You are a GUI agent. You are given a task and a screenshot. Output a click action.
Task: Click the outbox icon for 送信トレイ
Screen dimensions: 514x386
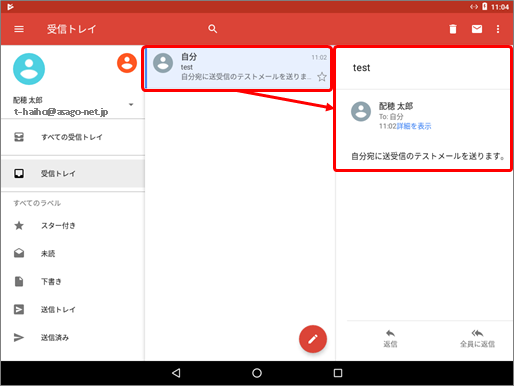pos(19,309)
